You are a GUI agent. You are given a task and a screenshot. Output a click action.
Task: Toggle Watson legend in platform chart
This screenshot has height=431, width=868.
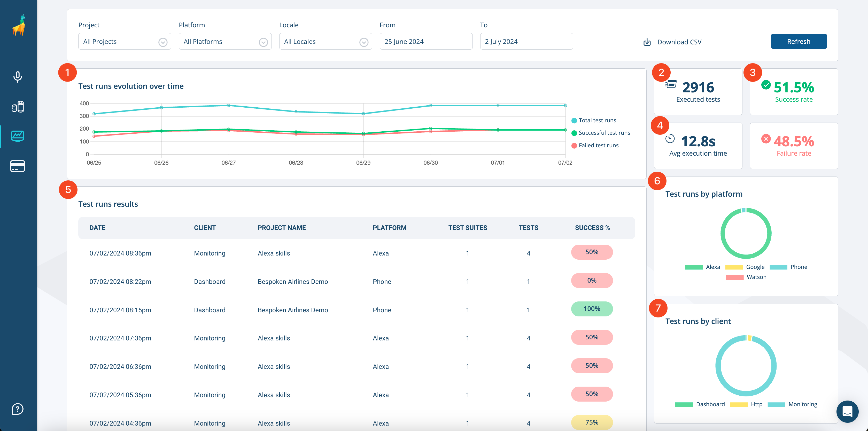[746, 277]
